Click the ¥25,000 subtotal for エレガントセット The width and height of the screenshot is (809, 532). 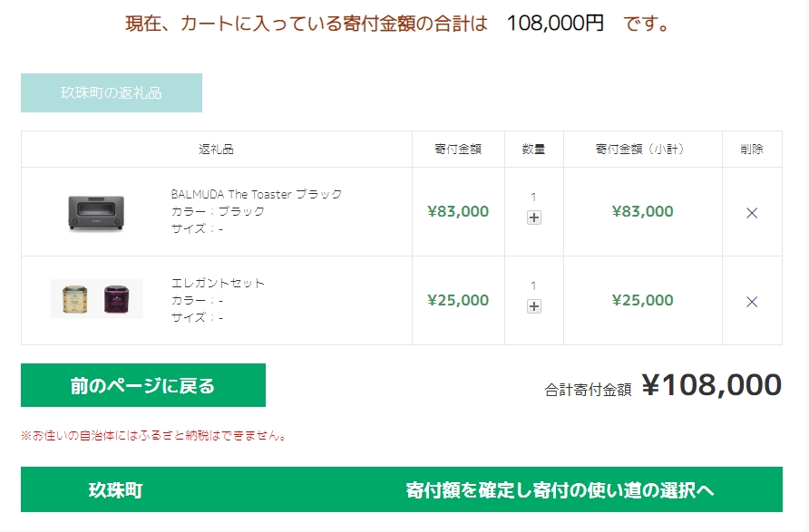[642, 301]
